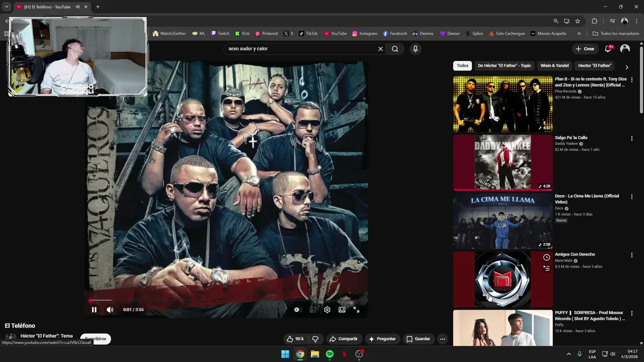This screenshot has height=362, width=644.
Task: Show hidden system tray icons
Action: 569,354
